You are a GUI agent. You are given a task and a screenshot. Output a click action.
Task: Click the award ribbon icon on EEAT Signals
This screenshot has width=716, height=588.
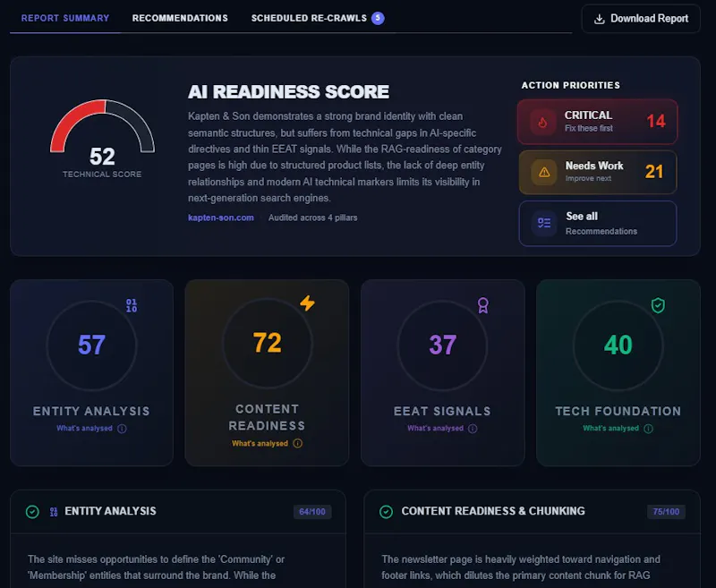point(483,305)
